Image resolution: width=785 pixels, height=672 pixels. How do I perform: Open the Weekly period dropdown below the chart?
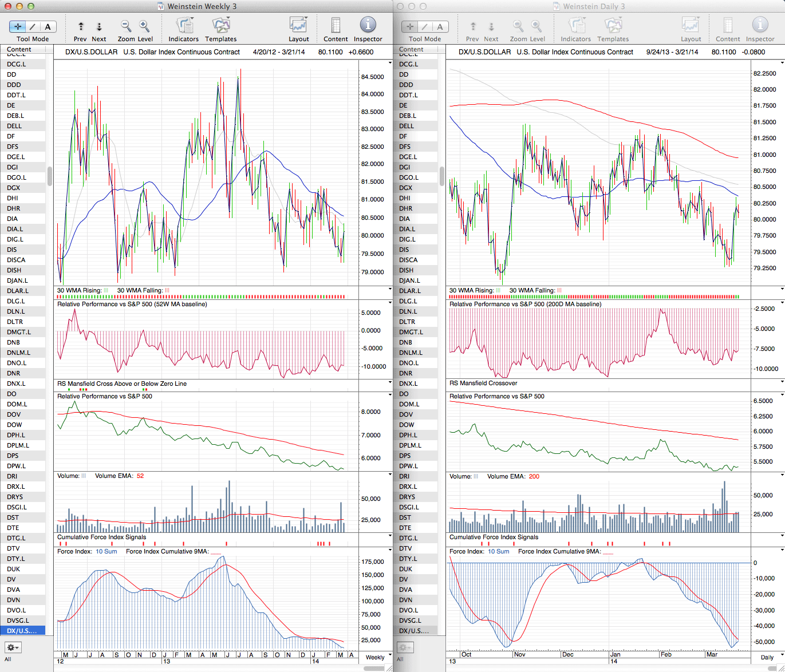pos(378,657)
